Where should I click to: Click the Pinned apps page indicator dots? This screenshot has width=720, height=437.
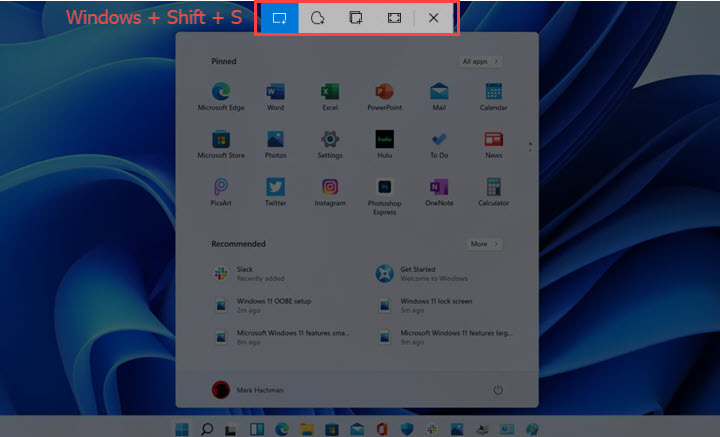(x=530, y=147)
